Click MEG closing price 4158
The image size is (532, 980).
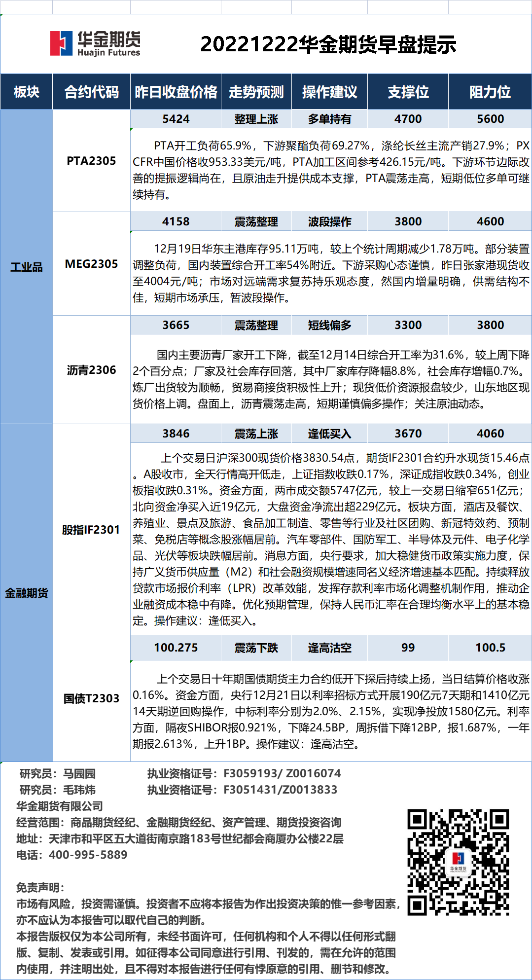[176, 221]
